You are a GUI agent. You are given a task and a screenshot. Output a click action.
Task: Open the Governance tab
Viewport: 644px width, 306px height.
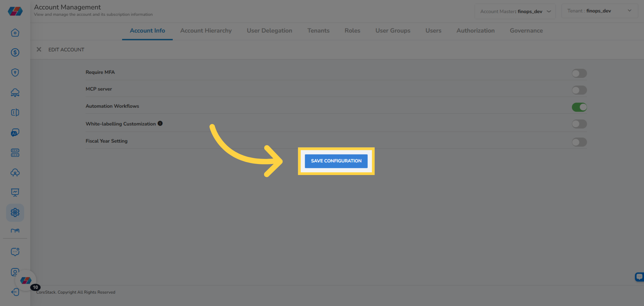point(526,31)
